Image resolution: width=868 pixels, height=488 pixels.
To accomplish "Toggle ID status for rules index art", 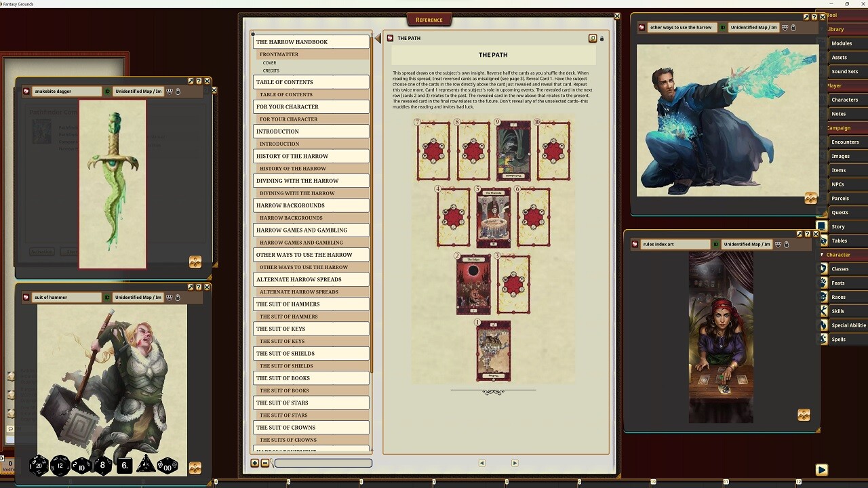I will [x=716, y=244].
